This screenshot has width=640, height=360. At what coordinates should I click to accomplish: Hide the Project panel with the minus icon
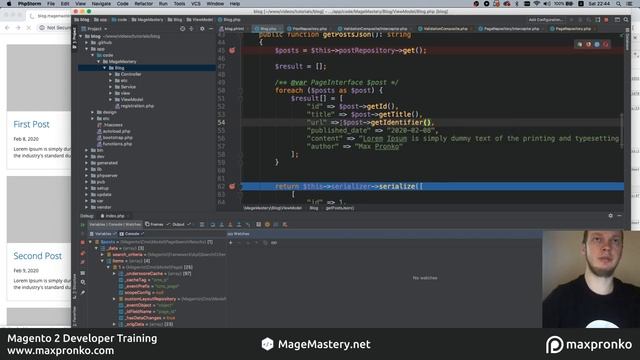211,29
